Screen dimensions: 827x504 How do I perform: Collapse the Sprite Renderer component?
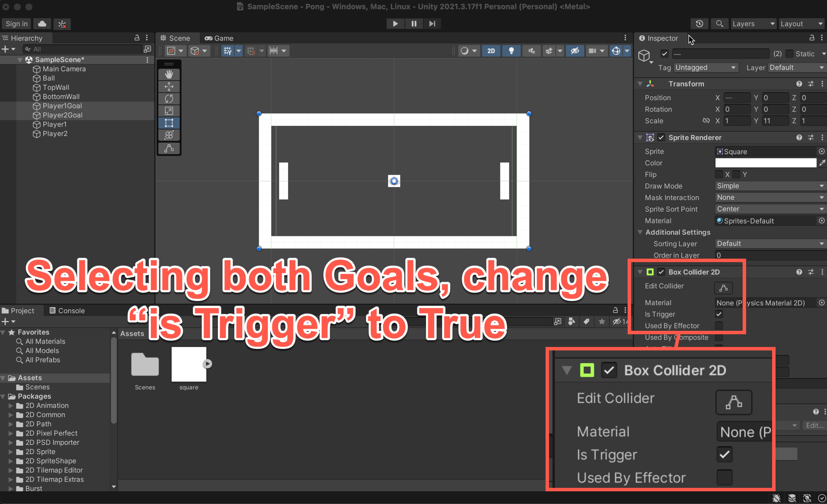(640, 138)
